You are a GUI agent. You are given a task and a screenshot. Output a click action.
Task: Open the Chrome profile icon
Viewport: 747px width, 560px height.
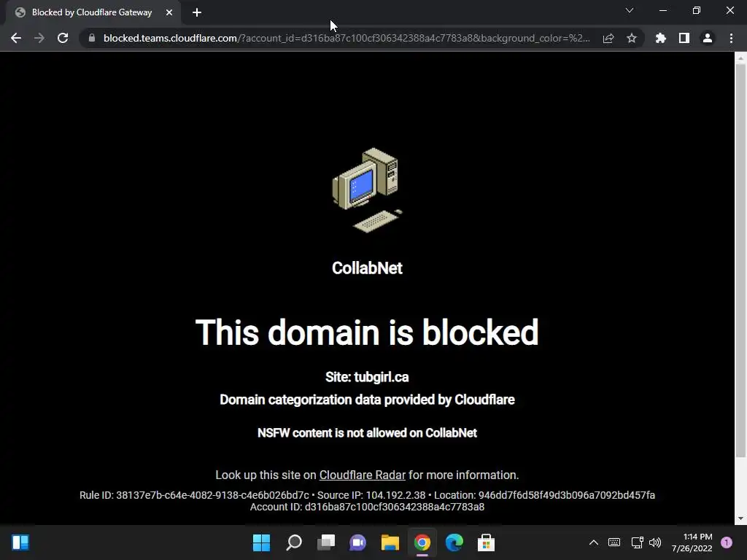pos(708,38)
